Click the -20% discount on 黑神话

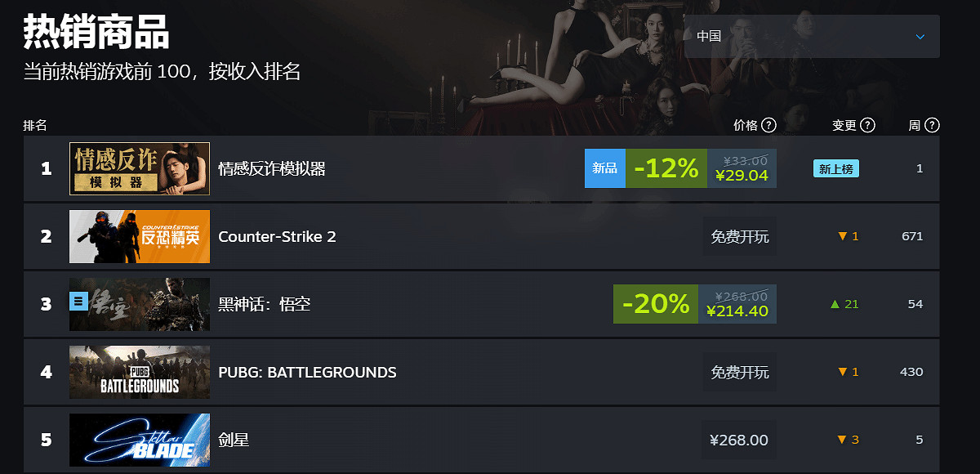point(656,304)
